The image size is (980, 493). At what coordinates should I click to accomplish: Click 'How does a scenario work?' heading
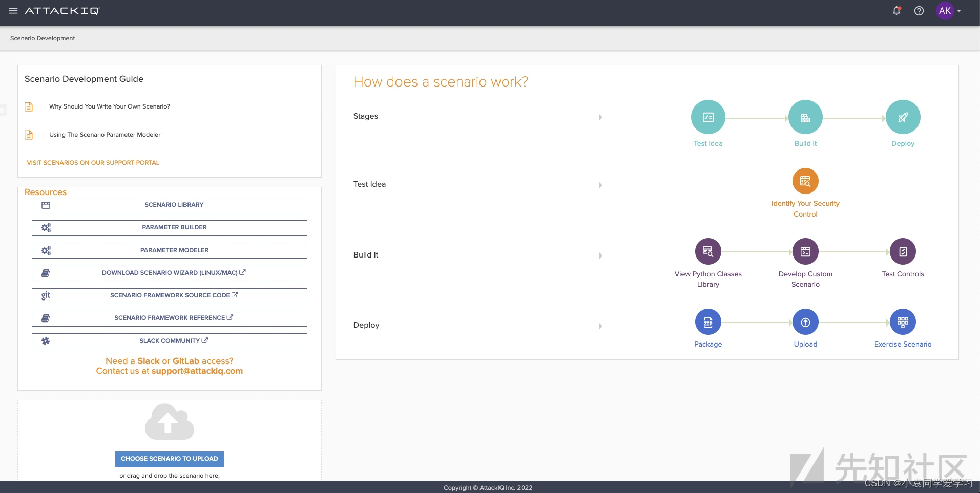[x=441, y=82]
